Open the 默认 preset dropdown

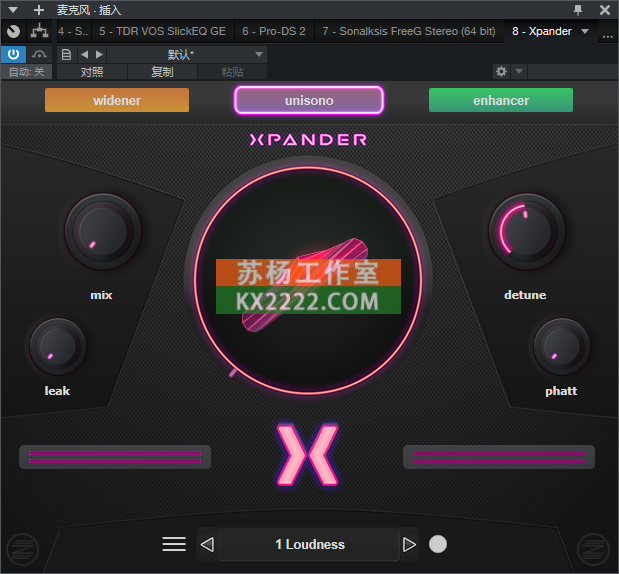(187, 54)
